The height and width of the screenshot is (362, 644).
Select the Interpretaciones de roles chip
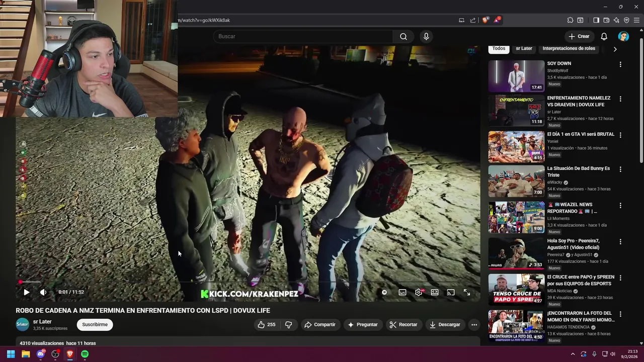pyautogui.click(x=569, y=49)
